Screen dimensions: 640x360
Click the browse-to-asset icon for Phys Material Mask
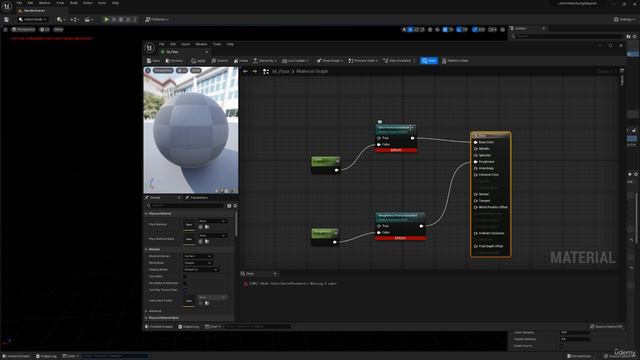point(207,241)
